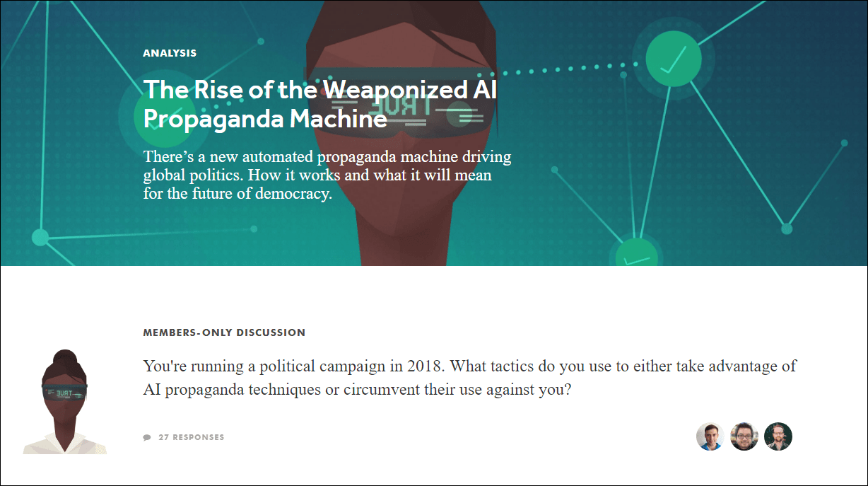Click the teal node dot below right checkmark
868x486 pixels.
[787, 228]
